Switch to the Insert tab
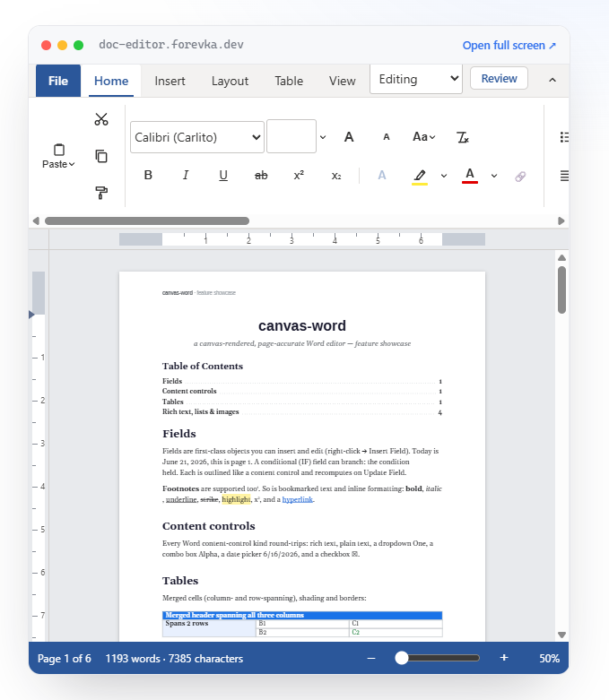The width and height of the screenshot is (609, 700). (170, 81)
